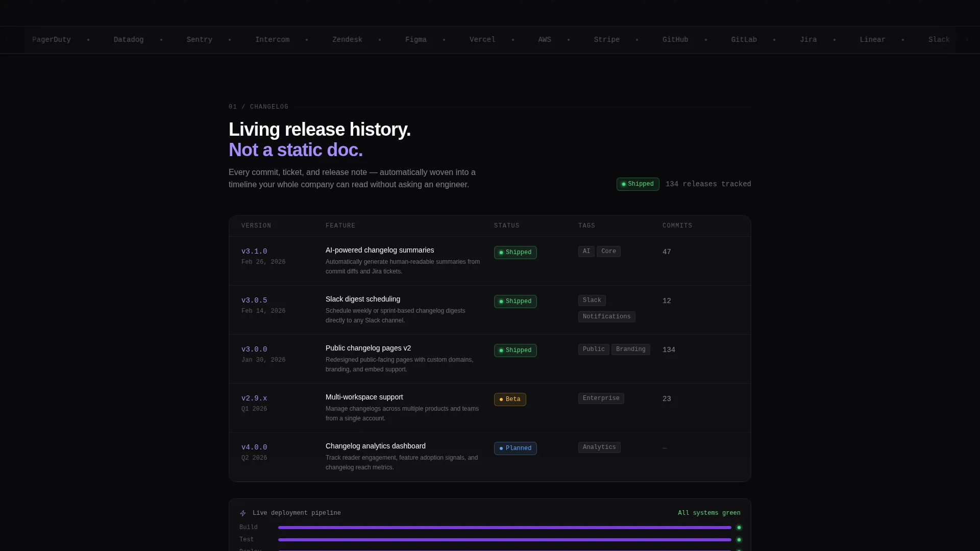Click commit count 23
This screenshot has width=980, height=551.
tap(667, 399)
